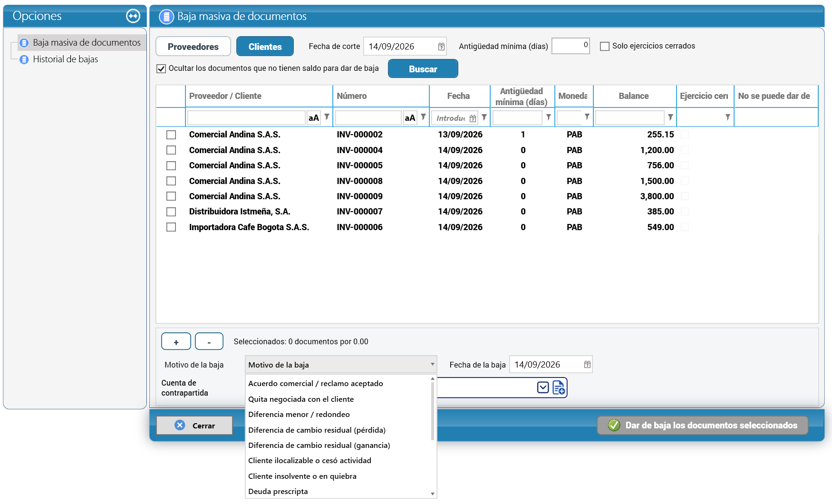The height and width of the screenshot is (504, 832).
Task: Enable Solo ejercicios cerrados checkbox
Action: click(x=605, y=47)
